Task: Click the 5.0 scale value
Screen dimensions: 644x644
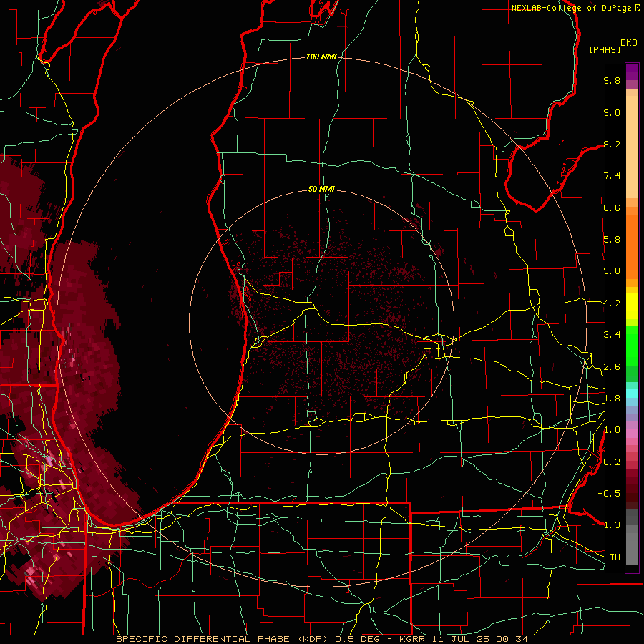Action: click(612, 271)
